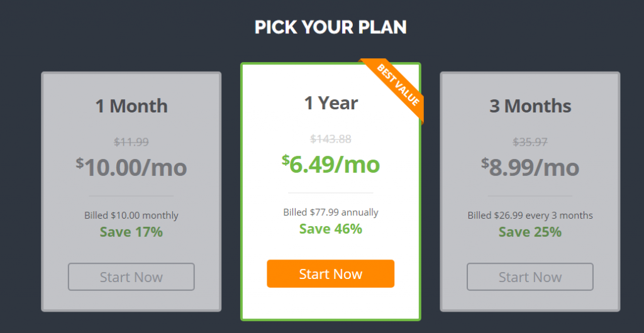The height and width of the screenshot is (333, 644).
Task: Select the 1 Month plan heading
Action: click(131, 106)
